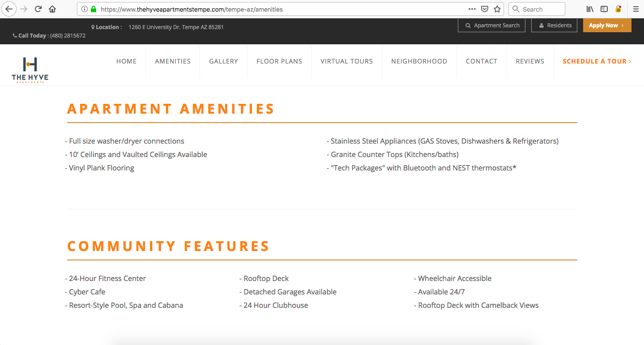
Task: Click the Apartment Amenities heading
Action: (x=171, y=109)
